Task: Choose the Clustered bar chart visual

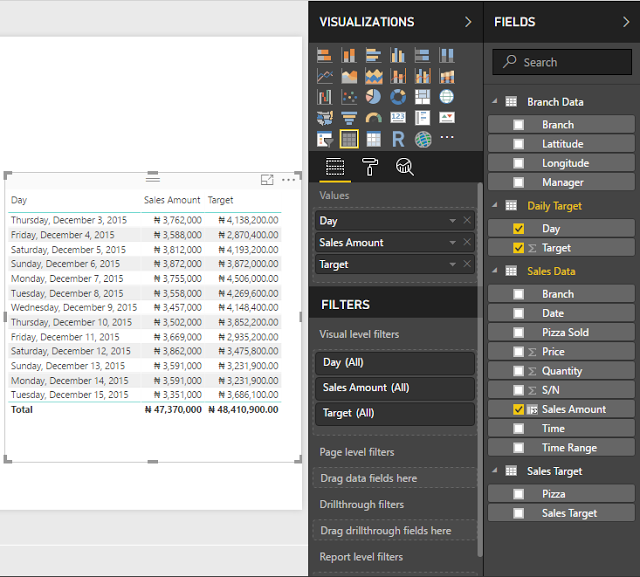Action: [x=373, y=55]
